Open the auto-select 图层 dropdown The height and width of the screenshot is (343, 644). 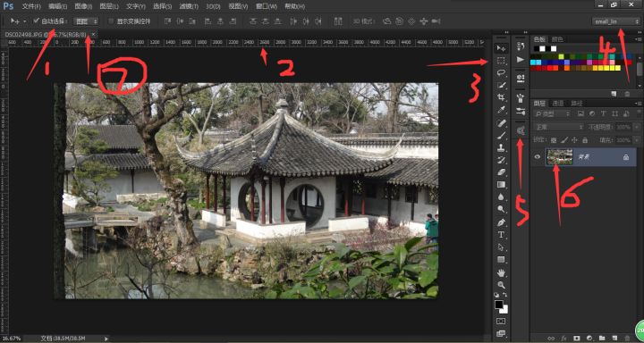pos(86,21)
